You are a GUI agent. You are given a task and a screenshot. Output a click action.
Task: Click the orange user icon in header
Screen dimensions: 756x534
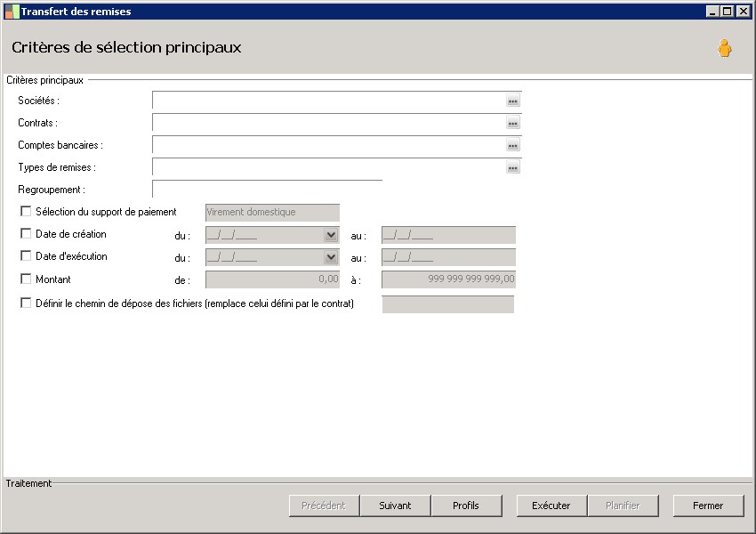click(725, 49)
